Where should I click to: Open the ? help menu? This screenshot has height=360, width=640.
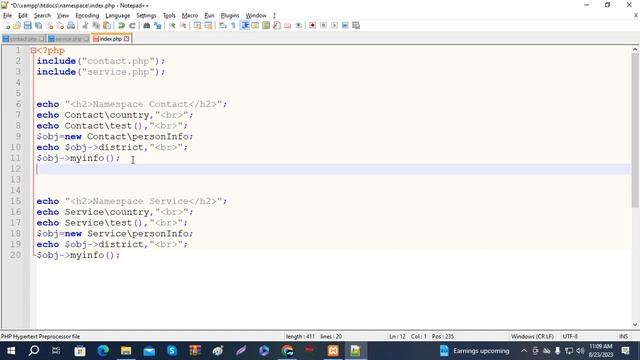point(274,16)
